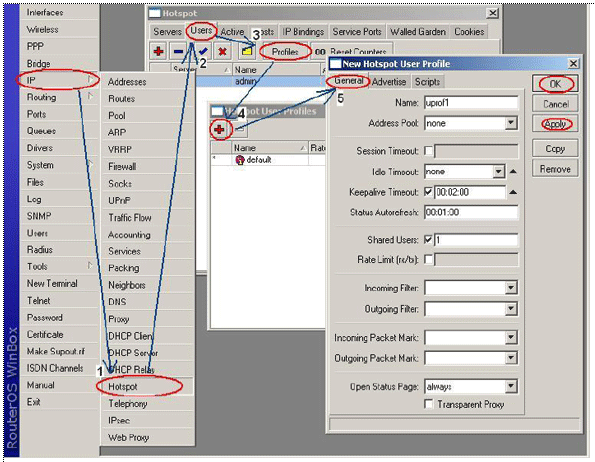Open Interfaces in the sidebar
The image size is (595, 462).
pyautogui.click(x=58, y=13)
